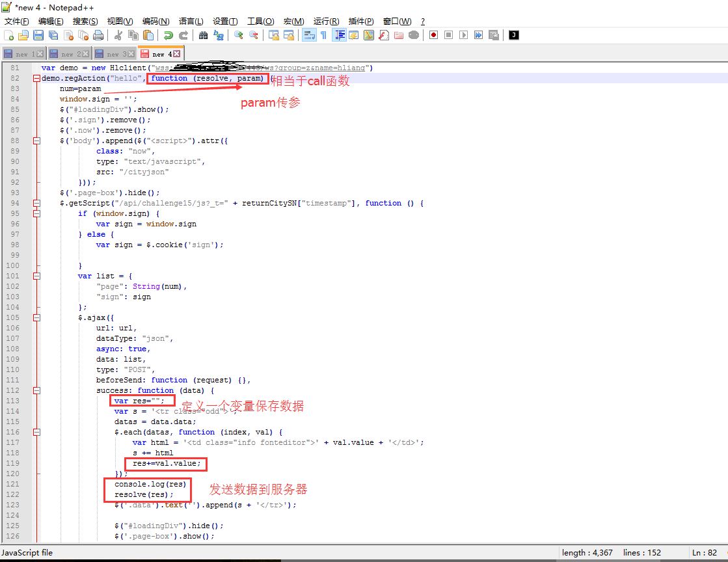This screenshot has height=562, width=728.
Task: Open the 语言(L) menu
Action: (x=191, y=21)
